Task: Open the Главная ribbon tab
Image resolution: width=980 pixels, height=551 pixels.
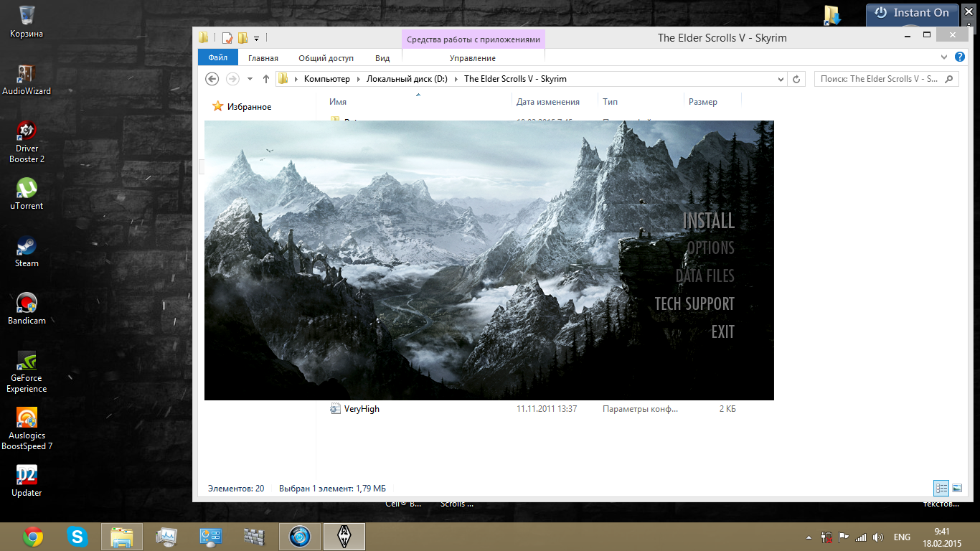Action: point(263,58)
